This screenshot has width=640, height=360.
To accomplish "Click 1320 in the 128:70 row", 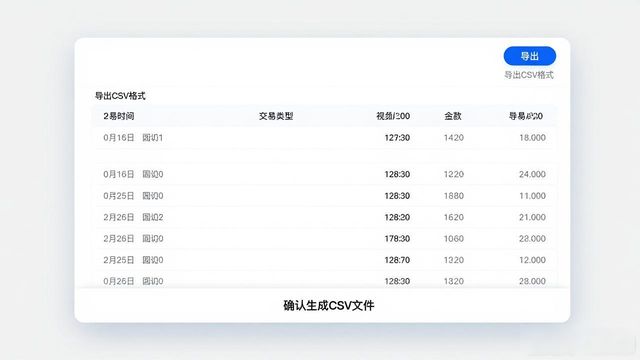I will (x=454, y=260).
